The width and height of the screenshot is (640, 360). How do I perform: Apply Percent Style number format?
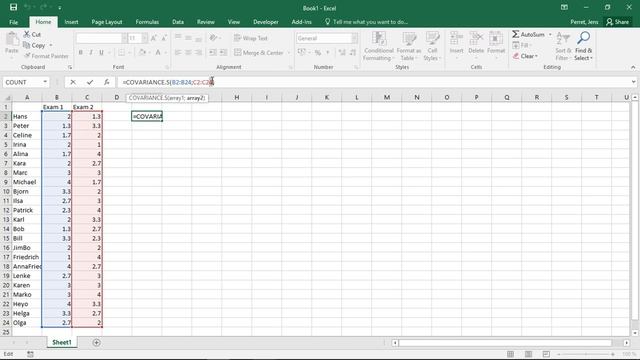318,53
